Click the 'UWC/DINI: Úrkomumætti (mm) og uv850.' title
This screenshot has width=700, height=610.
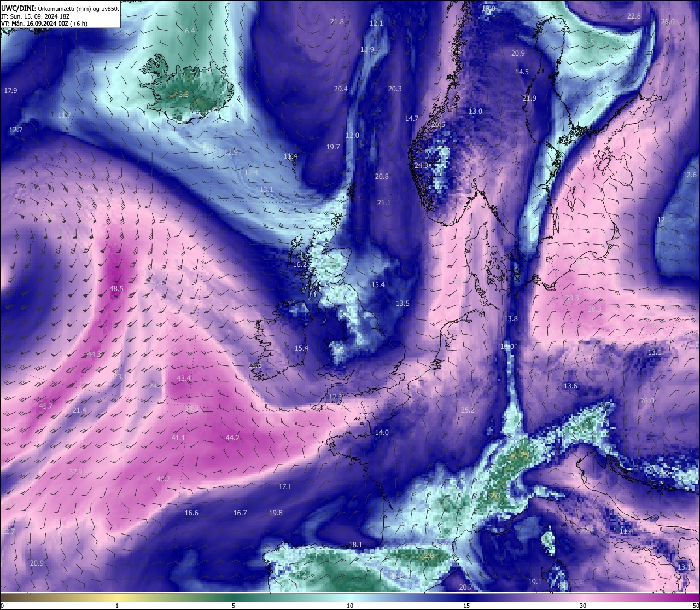[60, 8]
